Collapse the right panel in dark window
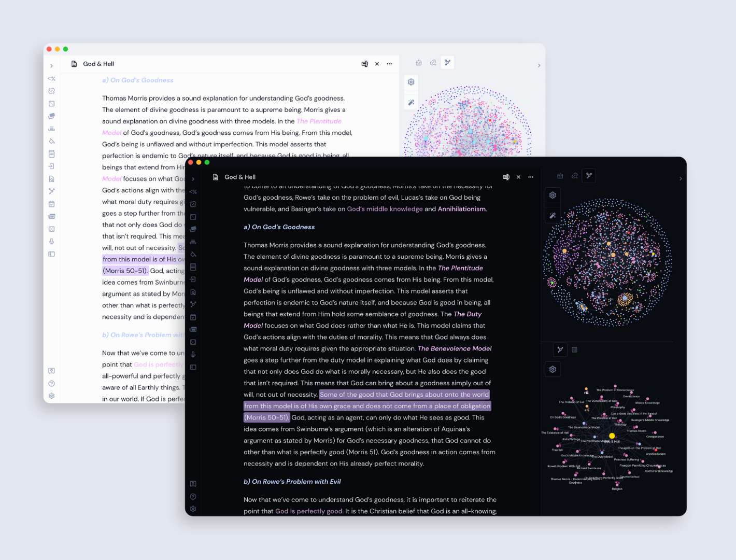Viewport: 736px width, 560px height. 680,179
